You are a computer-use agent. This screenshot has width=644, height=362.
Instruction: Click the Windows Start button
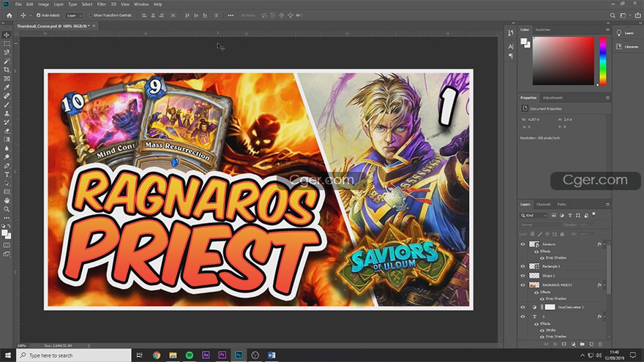point(8,355)
